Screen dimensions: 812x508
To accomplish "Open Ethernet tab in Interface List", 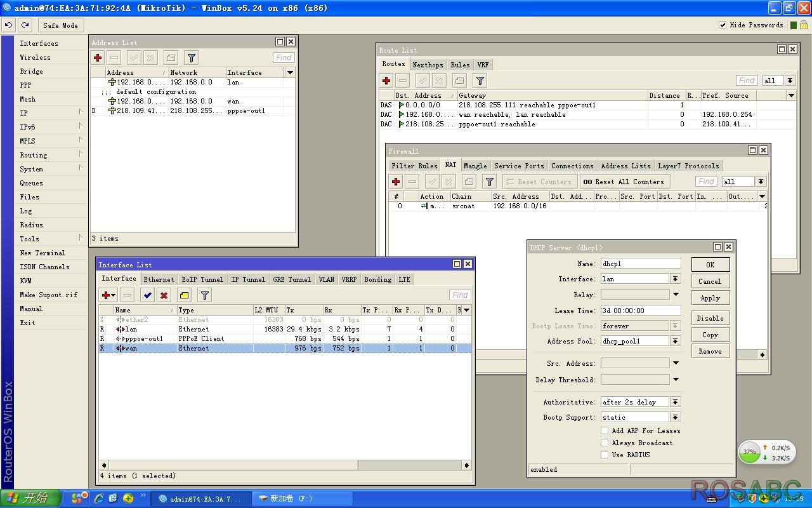I will (x=159, y=279).
